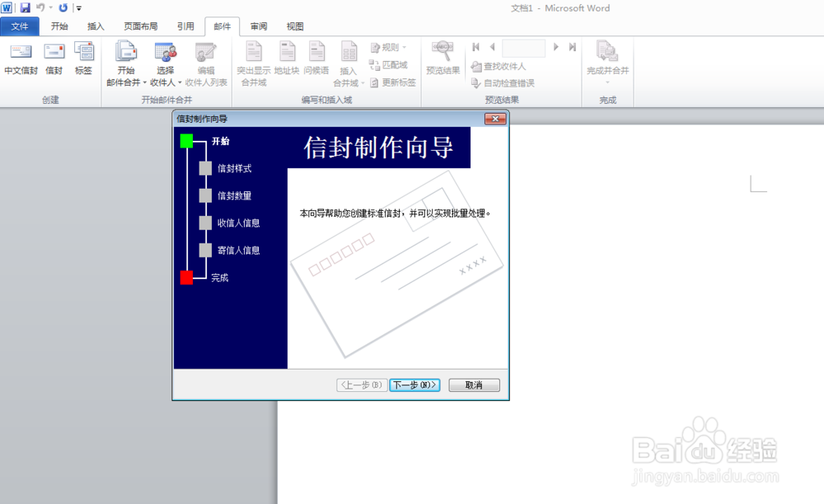Click Preview Results (预览结果) icon
Image resolution: width=824 pixels, height=504 pixels.
(443, 58)
